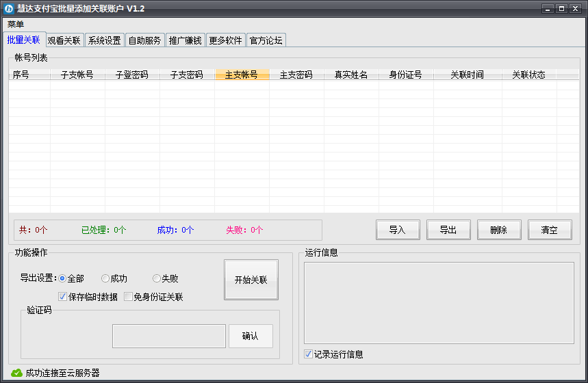Image resolution: width=588 pixels, height=383 pixels.
Task: Click the app logo icon in title bar
Action: [9, 9]
